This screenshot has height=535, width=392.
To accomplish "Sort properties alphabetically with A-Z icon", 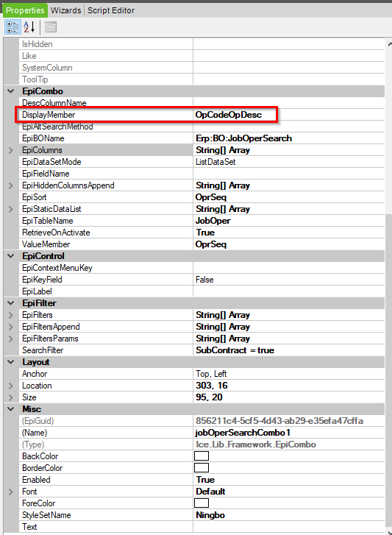I will pyautogui.click(x=29, y=27).
